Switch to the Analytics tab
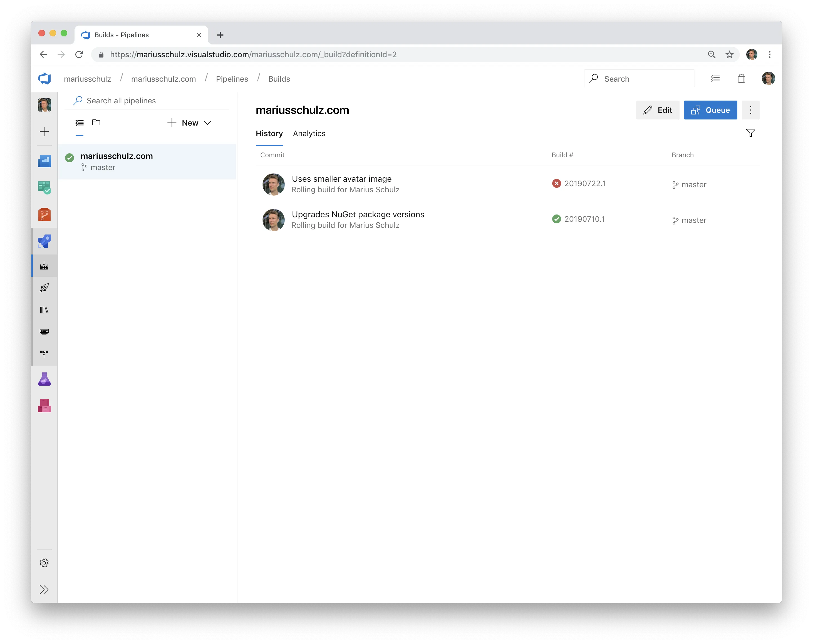The height and width of the screenshot is (644, 813). [309, 133]
